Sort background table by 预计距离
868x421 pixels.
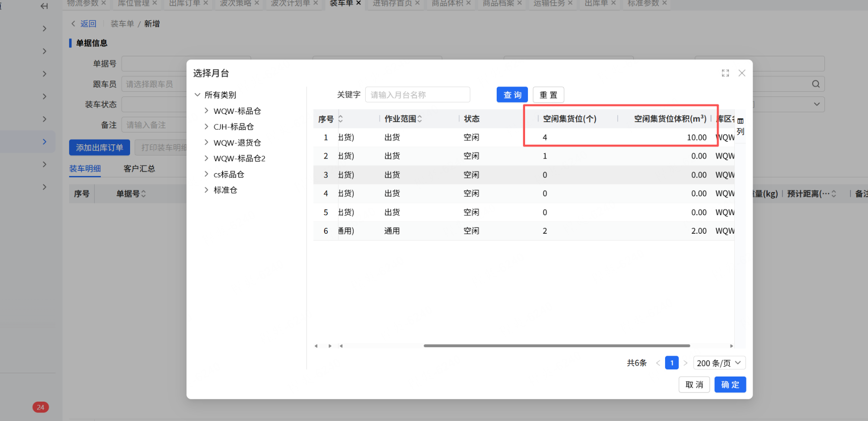click(833, 194)
